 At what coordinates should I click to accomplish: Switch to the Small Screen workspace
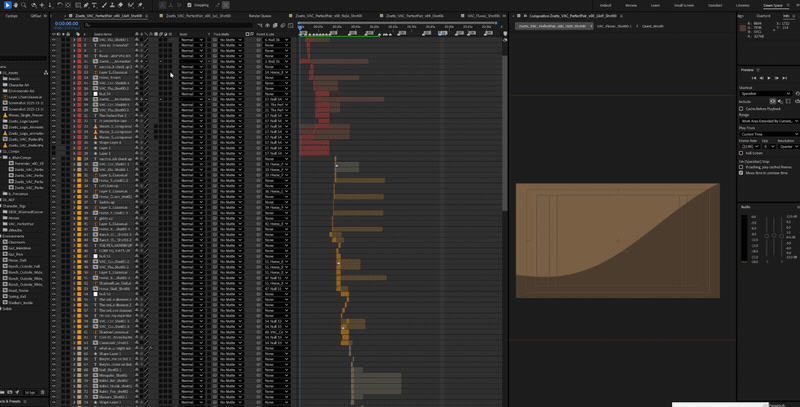[x=684, y=5]
